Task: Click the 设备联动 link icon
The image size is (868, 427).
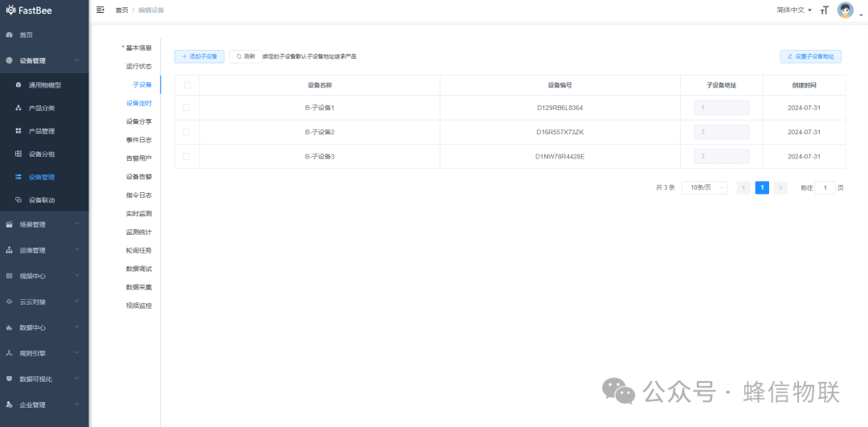Action: [x=18, y=200]
